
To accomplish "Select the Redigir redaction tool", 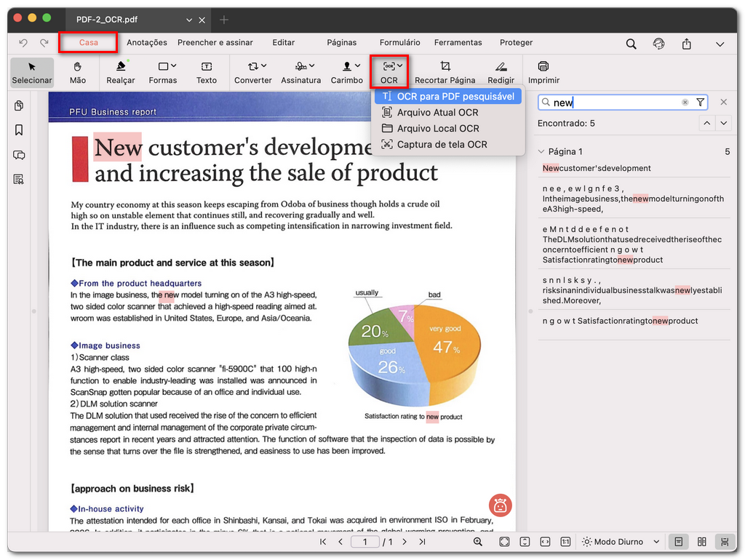I will pyautogui.click(x=501, y=72).
